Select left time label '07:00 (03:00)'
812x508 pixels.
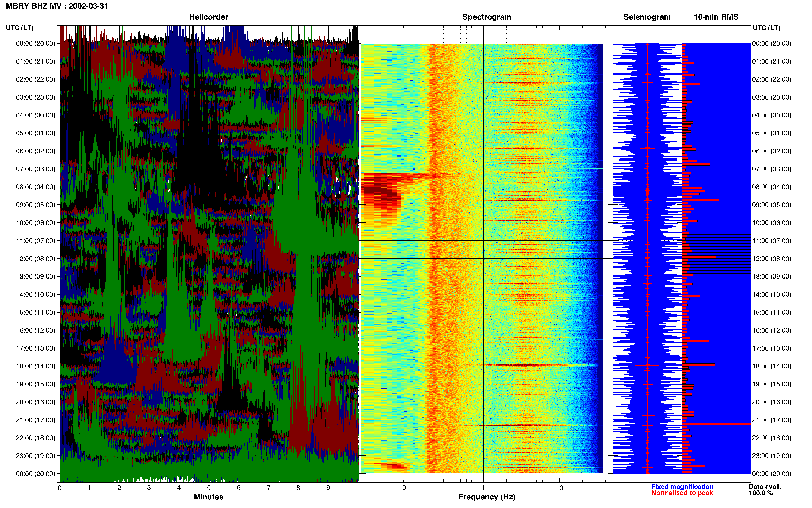point(36,169)
